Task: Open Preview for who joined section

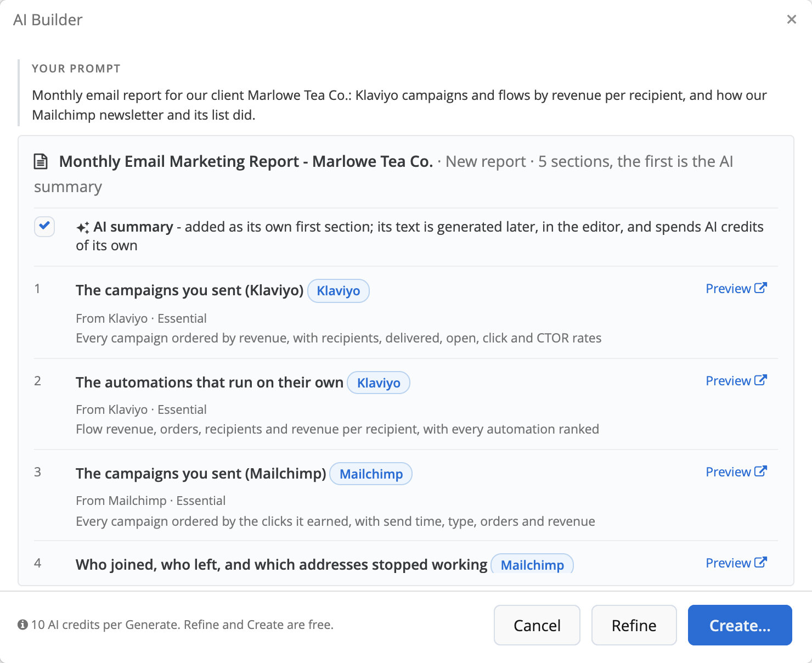Action: click(736, 563)
